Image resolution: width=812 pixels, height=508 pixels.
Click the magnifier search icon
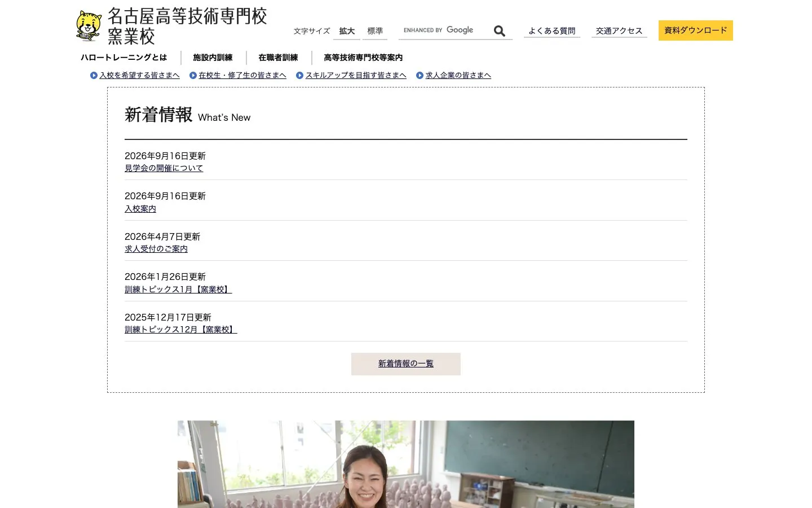[500, 31]
